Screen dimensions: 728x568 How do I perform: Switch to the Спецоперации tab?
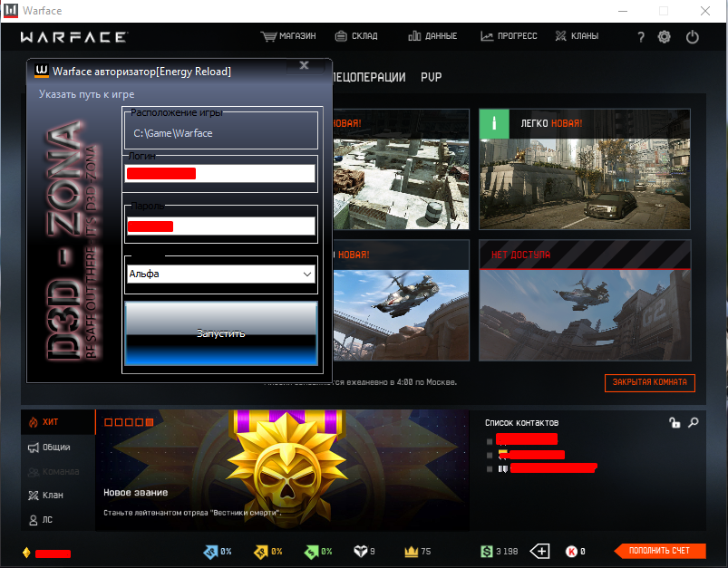369,77
